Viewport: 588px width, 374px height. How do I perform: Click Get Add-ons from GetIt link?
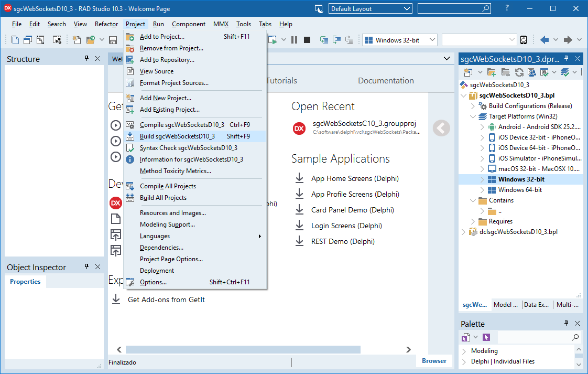(166, 300)
